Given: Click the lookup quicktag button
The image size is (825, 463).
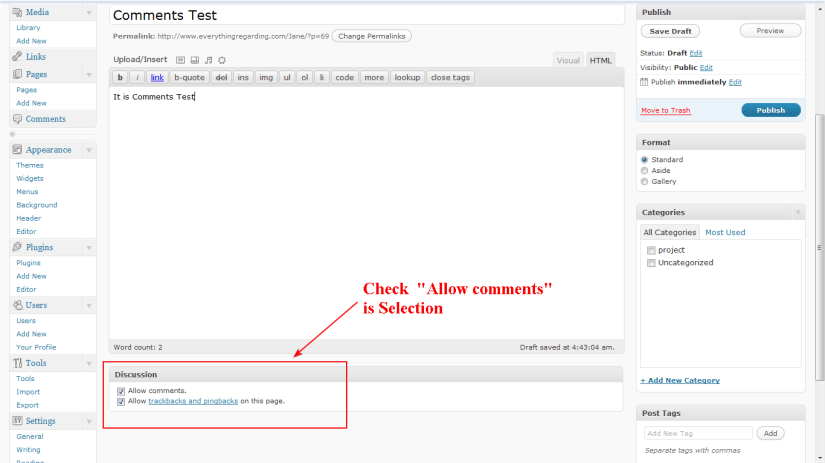Looking at the screenshot, I should (x=407, y=77).
